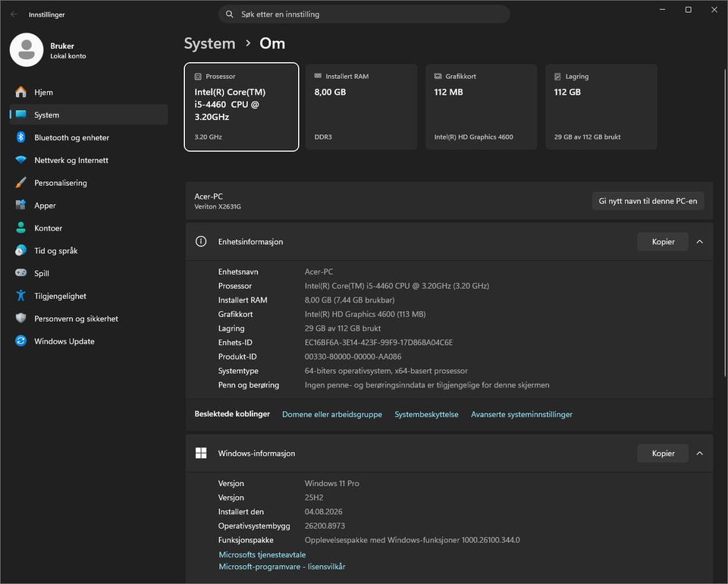Click the 25H2 version value
728x584 pixels.
tap(314, 498)
